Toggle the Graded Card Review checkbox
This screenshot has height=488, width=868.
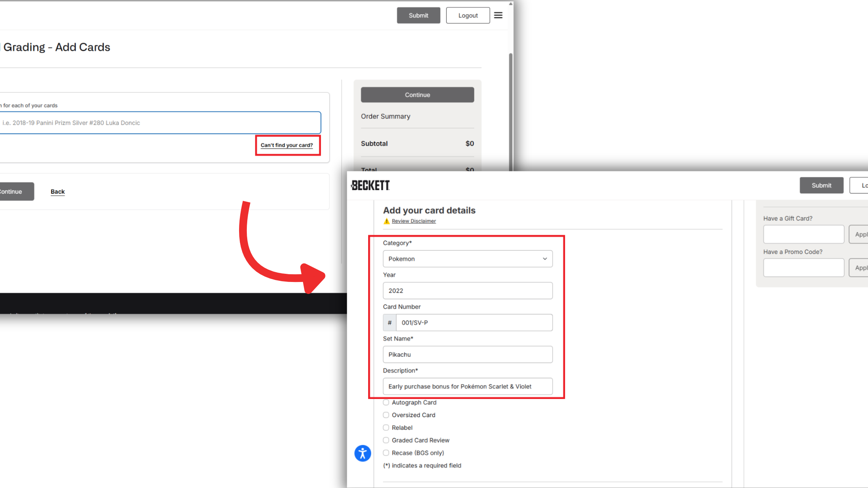coord(386,440)
